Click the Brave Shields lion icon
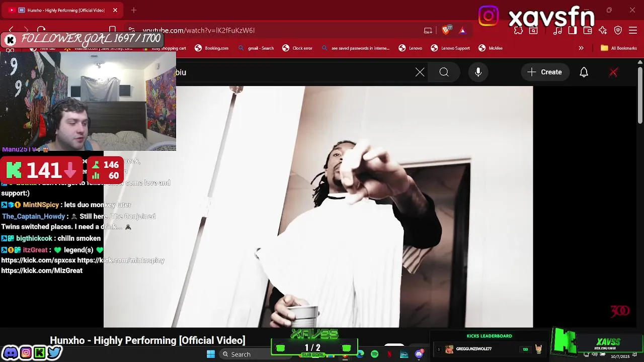 [x=446, y=30]
